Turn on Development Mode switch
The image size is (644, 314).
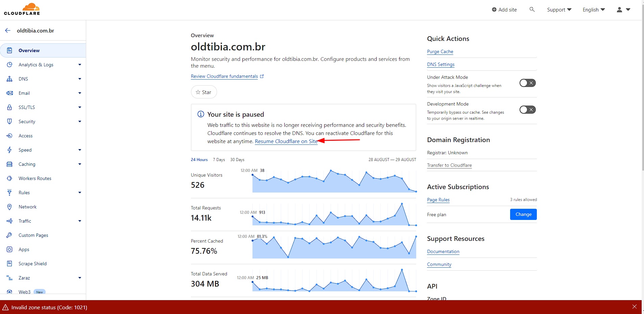point(528,110)
